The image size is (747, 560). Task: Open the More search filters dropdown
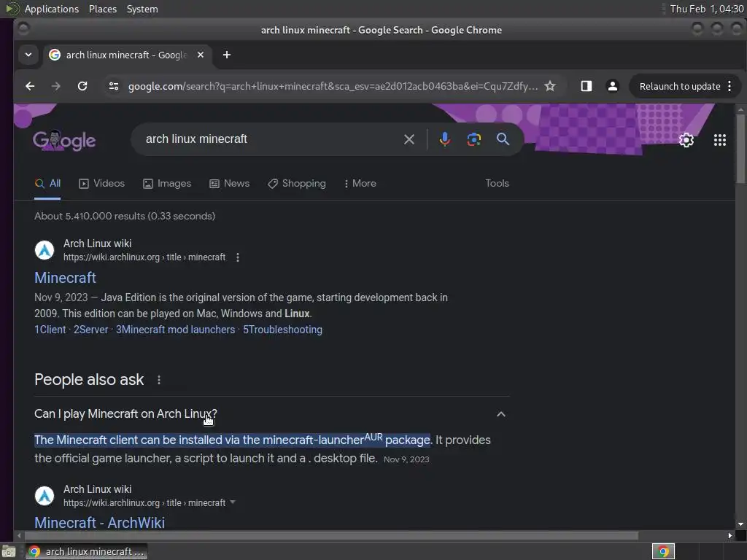click(360, 183)
